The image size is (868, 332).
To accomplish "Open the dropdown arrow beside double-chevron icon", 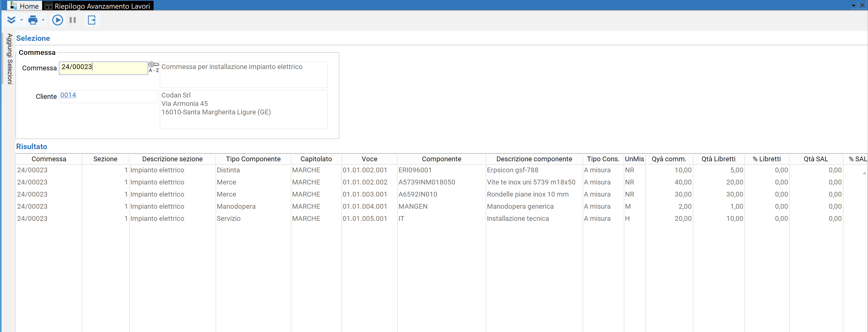I will pos(22,20).
